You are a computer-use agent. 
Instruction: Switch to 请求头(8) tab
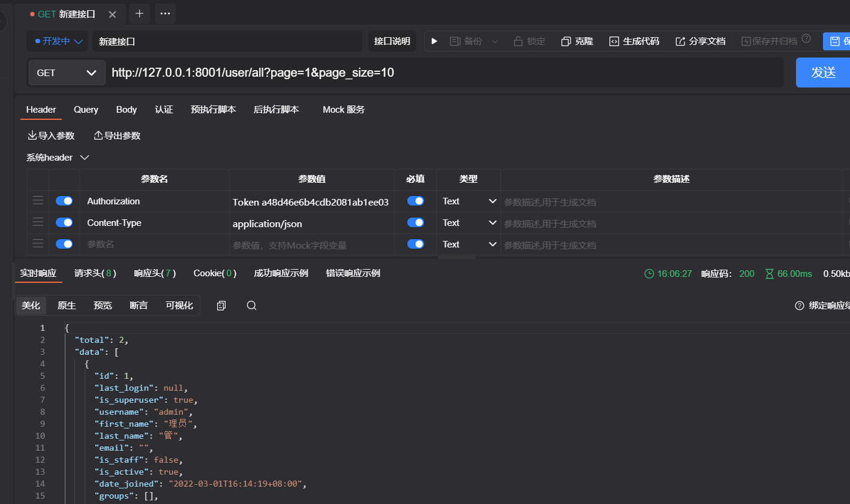click(x=95, y=273)
